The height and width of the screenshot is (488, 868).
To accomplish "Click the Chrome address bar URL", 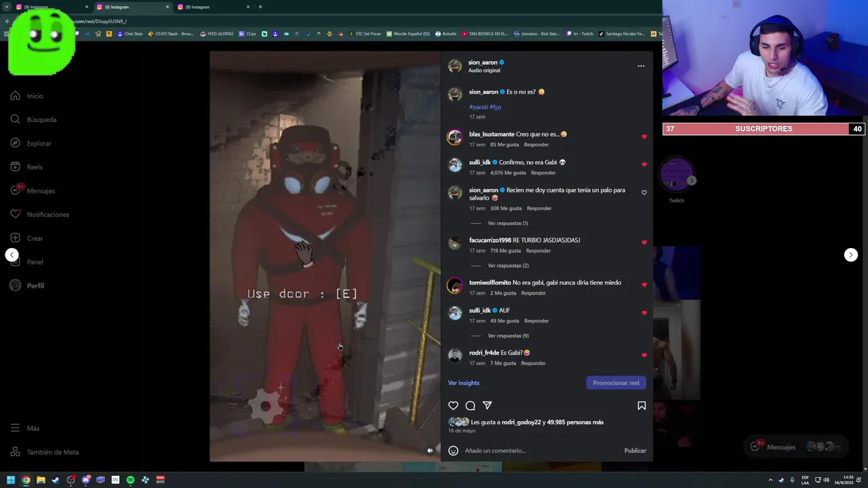I will coord(99,21).
